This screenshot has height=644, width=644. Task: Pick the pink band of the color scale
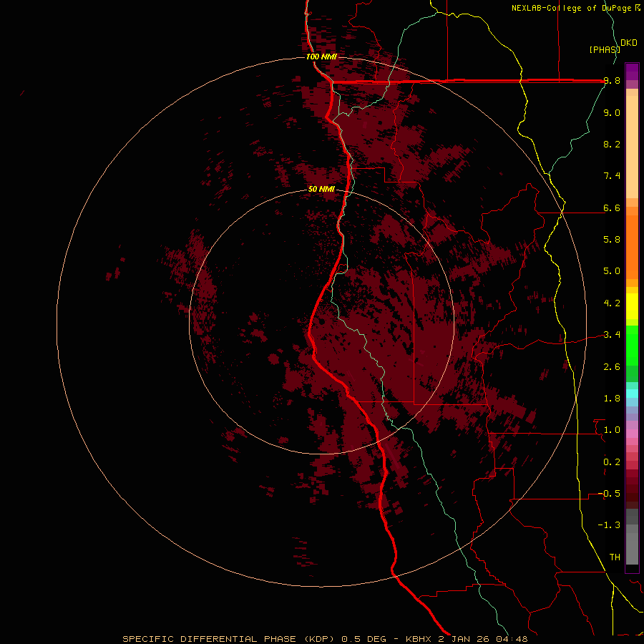(x=632, y=434)
